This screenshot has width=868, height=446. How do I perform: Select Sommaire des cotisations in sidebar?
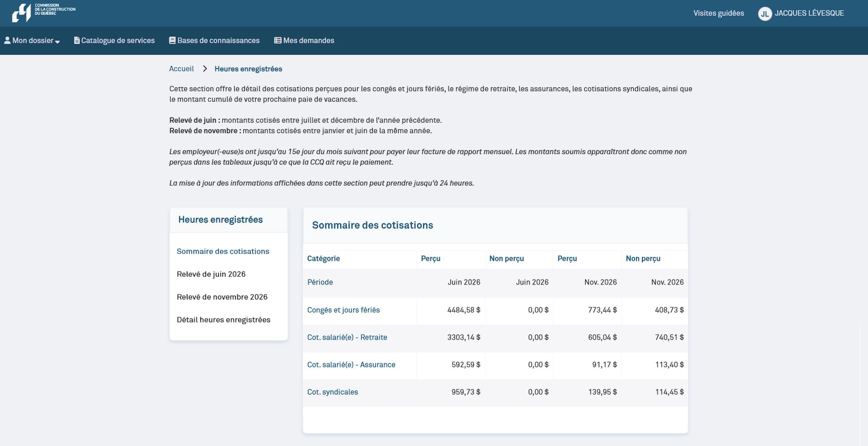point(223,251)
